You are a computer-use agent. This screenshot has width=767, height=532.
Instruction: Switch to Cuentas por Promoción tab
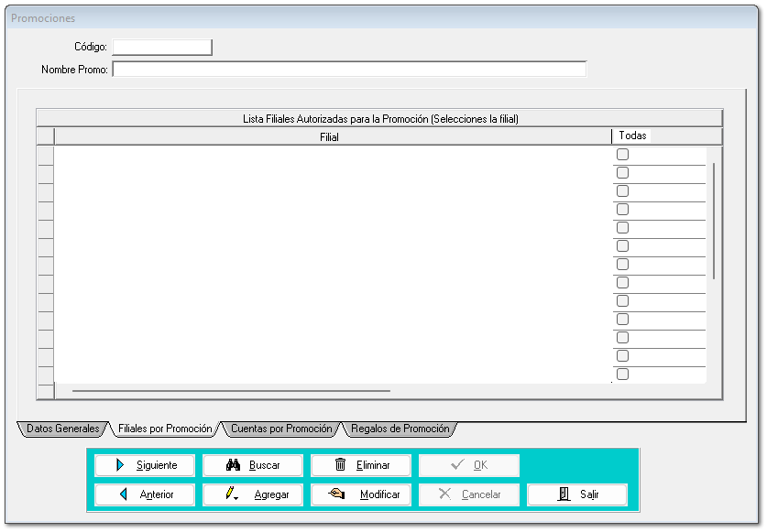click(x=280, y=429)
